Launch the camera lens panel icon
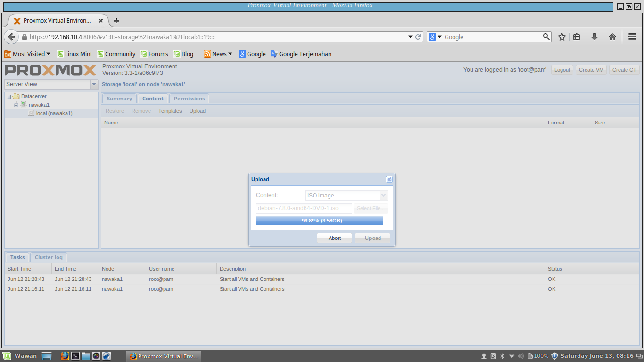 [x=96, y=356]
